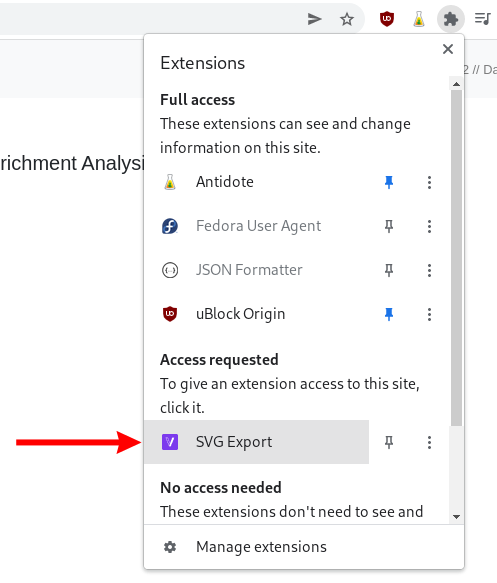Image resolution: width=497 pixels, height=583 pixels.
Task: Open more options for Antidote
Action: coord(429,182)
